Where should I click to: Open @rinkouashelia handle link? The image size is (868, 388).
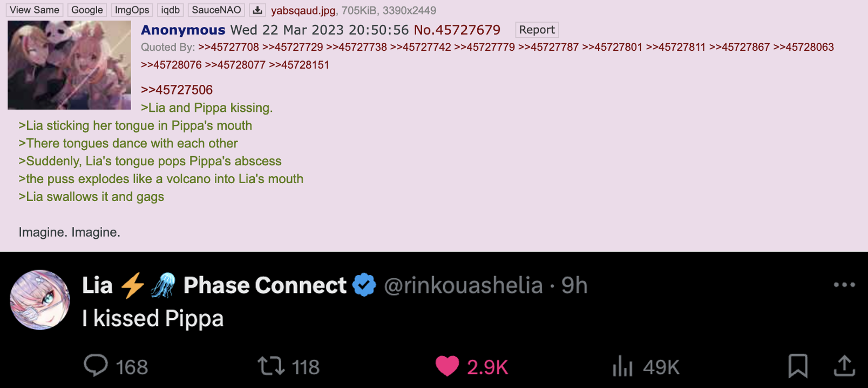pyautogui.click(x=463, y=285)
